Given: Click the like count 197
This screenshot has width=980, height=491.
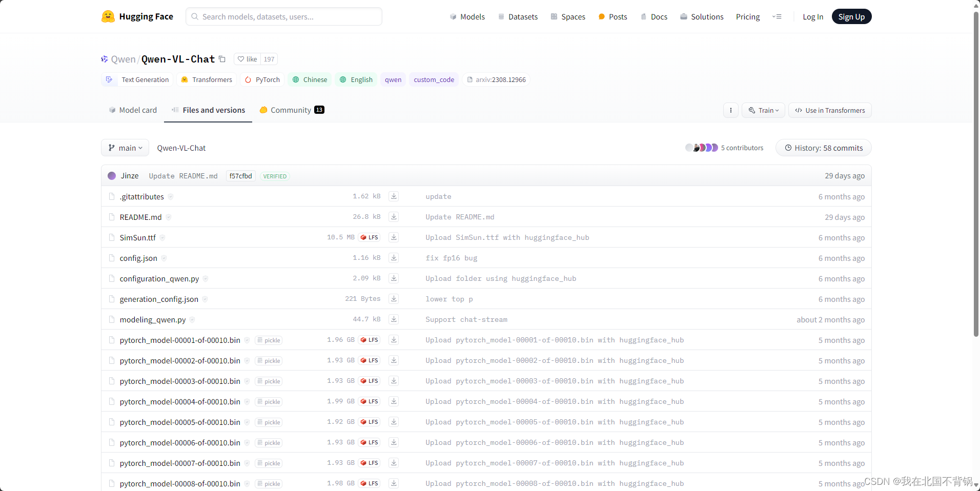Looking at the screenshot, I should click(x=269, y=59).
